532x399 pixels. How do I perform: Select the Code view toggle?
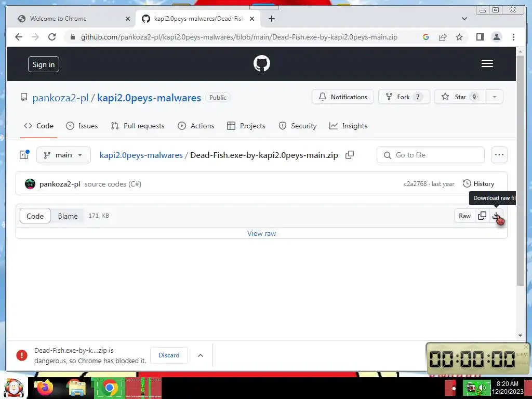[x=35, y=216]
